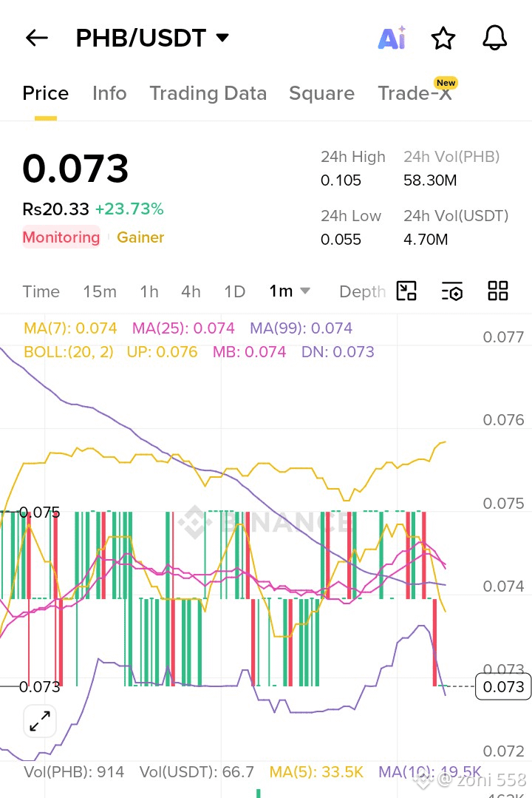Screen dimensions: 532x798
Task: Select the 1h interval
Action: click(x=149, y=291)
